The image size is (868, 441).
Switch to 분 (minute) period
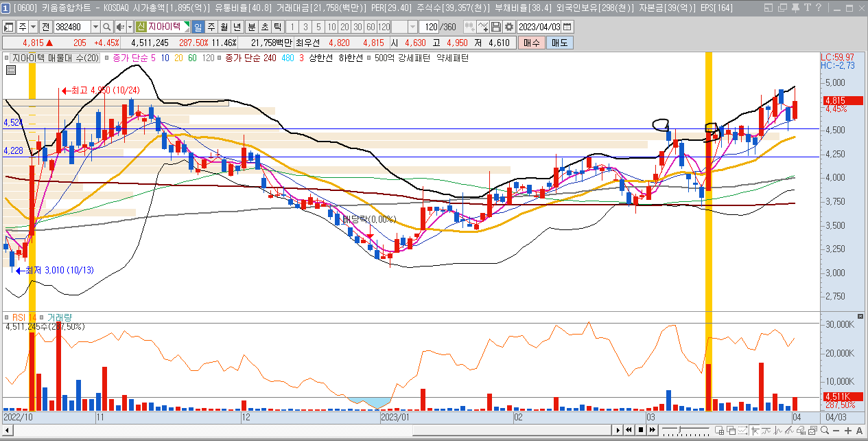pos(252,27)
